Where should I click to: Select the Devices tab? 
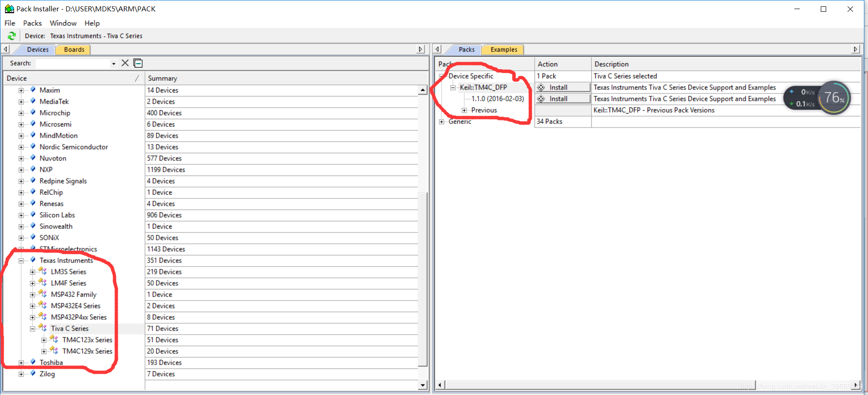pos(38,49)
